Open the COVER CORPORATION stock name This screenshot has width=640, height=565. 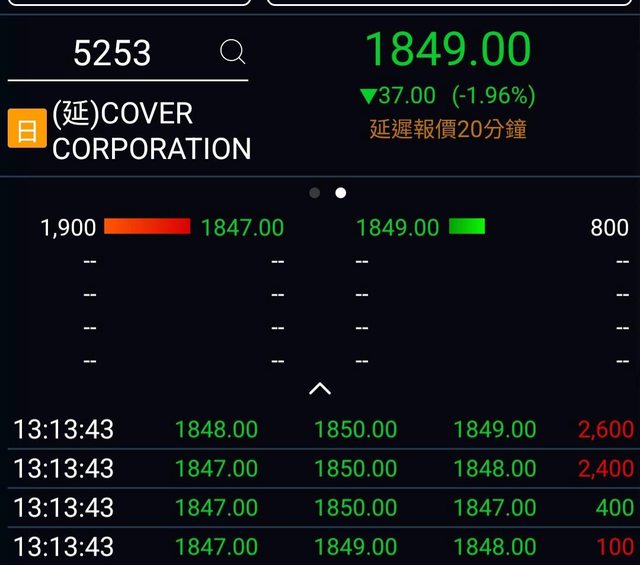click(x=151, y=131)
